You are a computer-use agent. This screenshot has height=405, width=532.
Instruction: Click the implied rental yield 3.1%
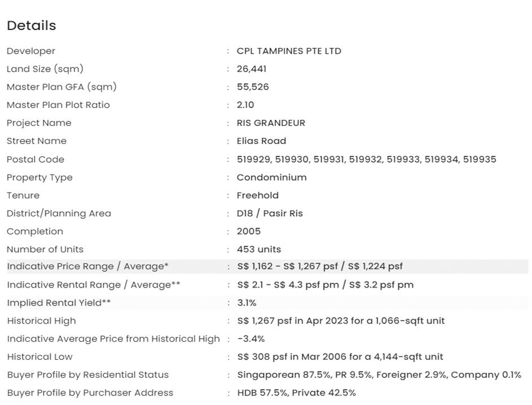(247, 303)
